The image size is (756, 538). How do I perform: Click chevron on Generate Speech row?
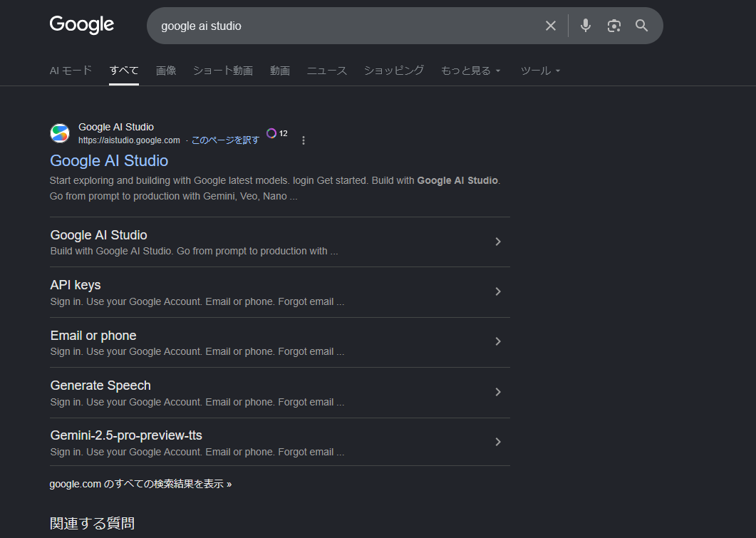pyautogui.click(x=498, y=392)
